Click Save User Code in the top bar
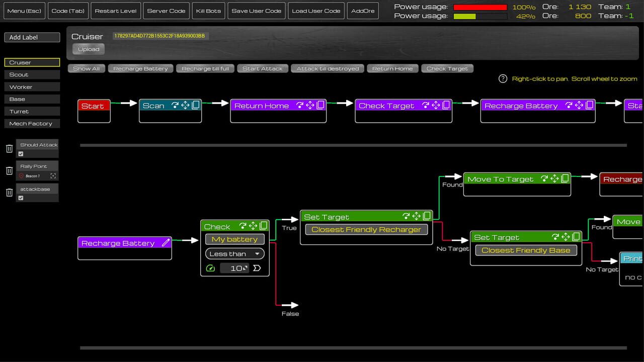This screenshot has height=362, width=644. click(x=257, y=10)
